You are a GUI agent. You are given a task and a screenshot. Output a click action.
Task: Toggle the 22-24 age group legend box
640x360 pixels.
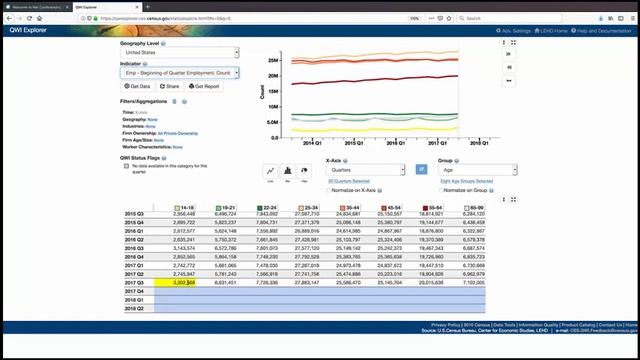click(x=260, y=208)
